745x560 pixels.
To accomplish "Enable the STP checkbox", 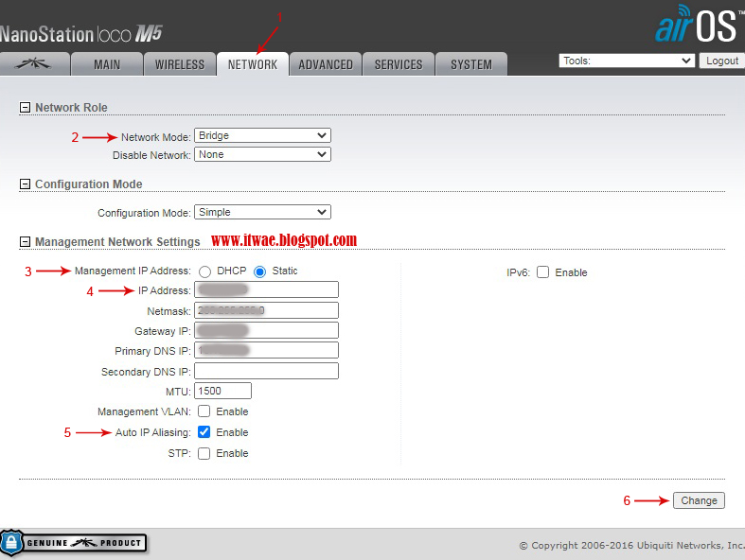I will [x=204, y=453].
